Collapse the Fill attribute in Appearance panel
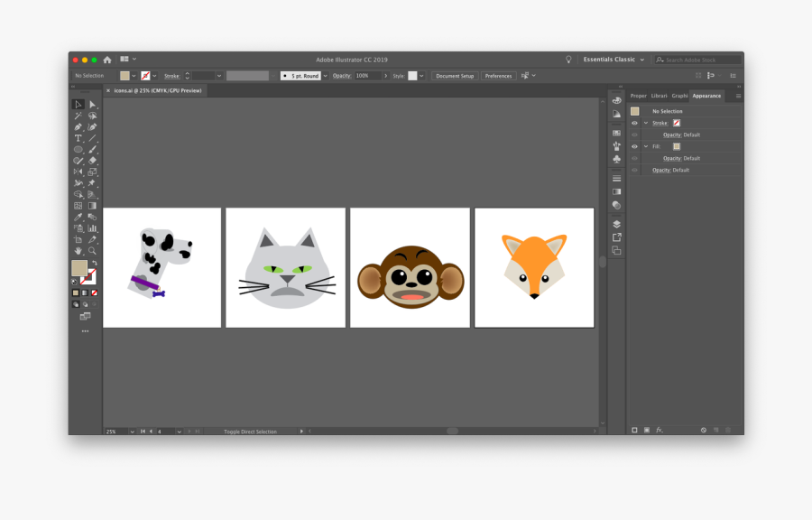The width and height of the screenshot is (812, 520). tap(646, 146)
